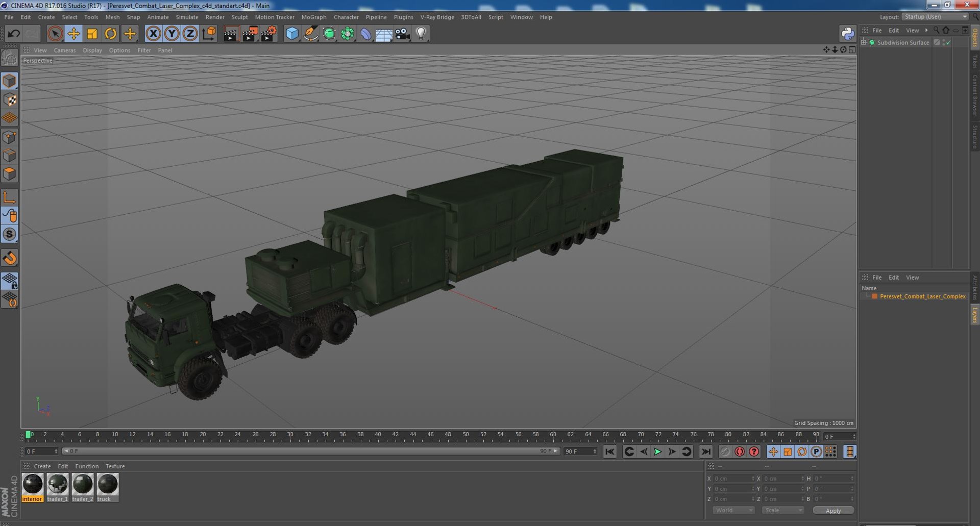Toggle position keyframe recording icon
Image resolution: width=980 pixels, height=526 pixels.
point(773,452)
